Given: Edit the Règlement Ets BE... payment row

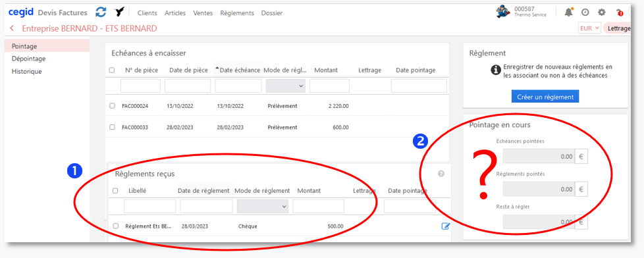Looking at the screenshot, I should [446, 226].
